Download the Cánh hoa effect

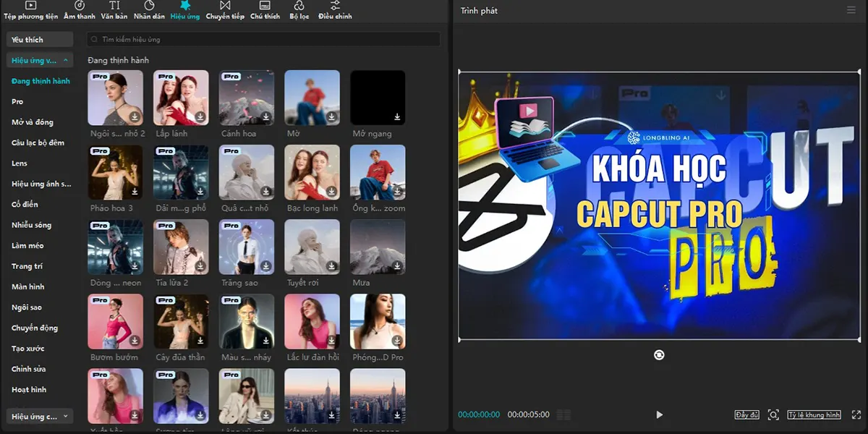pyautogui.click(x=266, y=117)
